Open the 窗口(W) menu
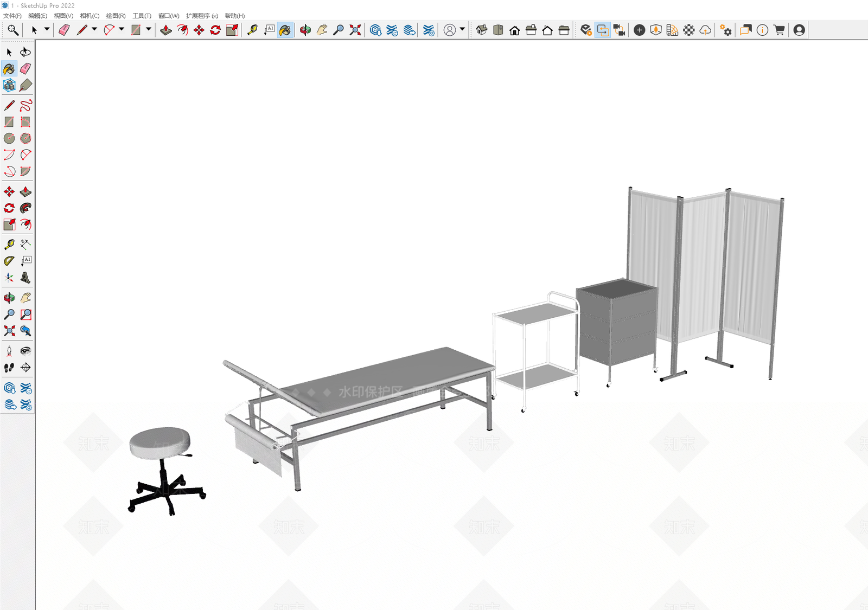The height and width of the screenshot is (610, 868). [x=169, y=16]
